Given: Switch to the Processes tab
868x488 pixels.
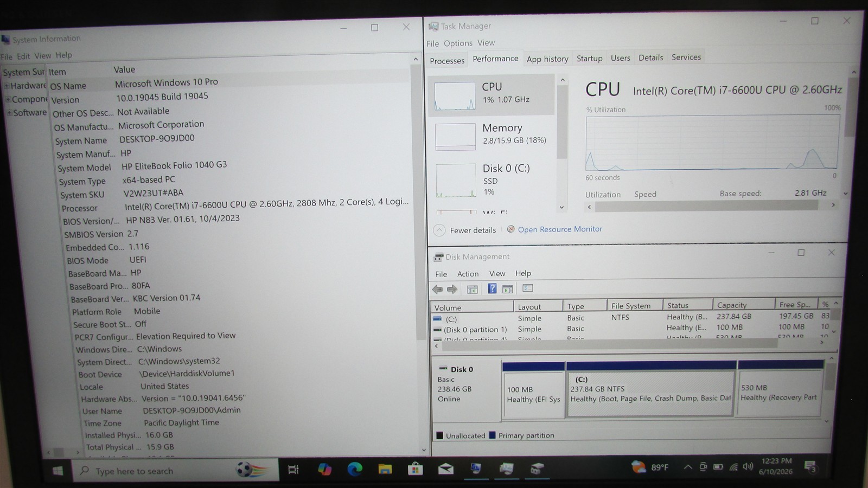Looking at the screenshot, I should coord(447,61).
